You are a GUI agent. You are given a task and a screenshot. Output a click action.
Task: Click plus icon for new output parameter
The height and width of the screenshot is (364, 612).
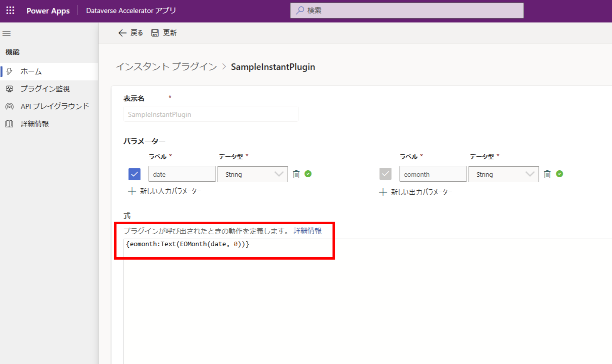pos(383,192)
